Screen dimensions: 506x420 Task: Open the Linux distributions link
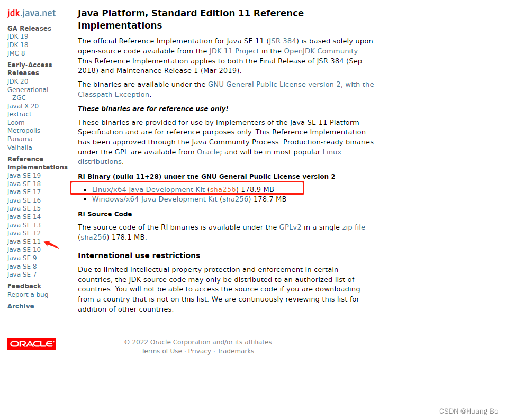point(210,157)
